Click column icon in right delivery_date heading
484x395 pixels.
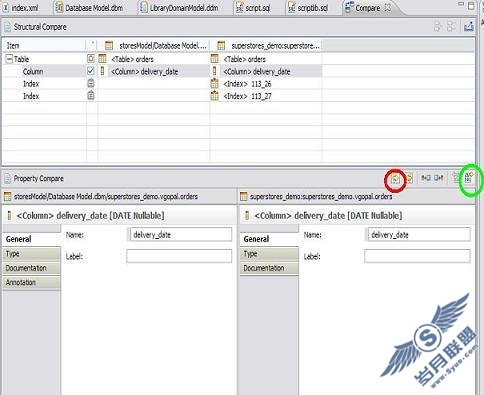pos(247,215)
